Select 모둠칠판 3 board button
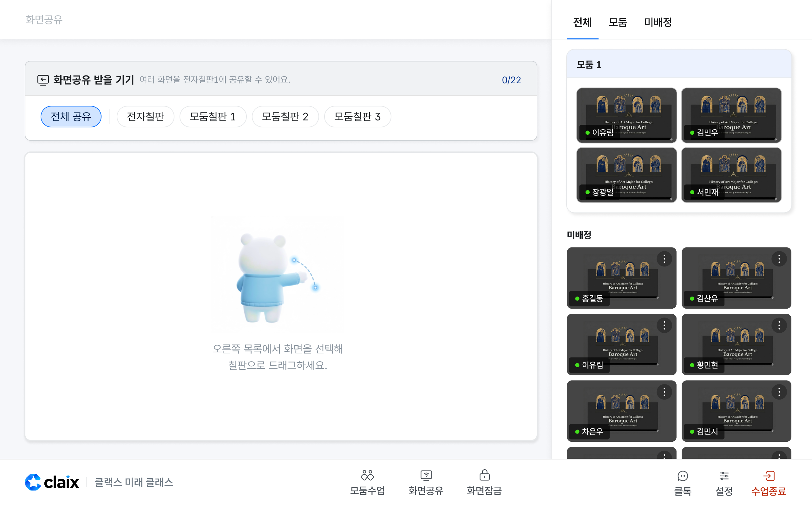Image resolution: width=812 pixels, height=507 pixels. (x=357, y=116)
